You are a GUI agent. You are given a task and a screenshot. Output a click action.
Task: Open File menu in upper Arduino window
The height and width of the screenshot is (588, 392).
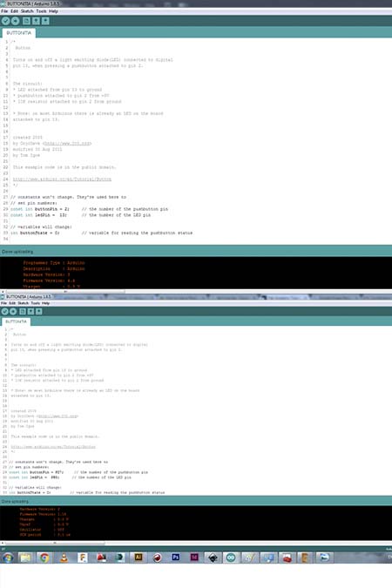click(4, 11)
